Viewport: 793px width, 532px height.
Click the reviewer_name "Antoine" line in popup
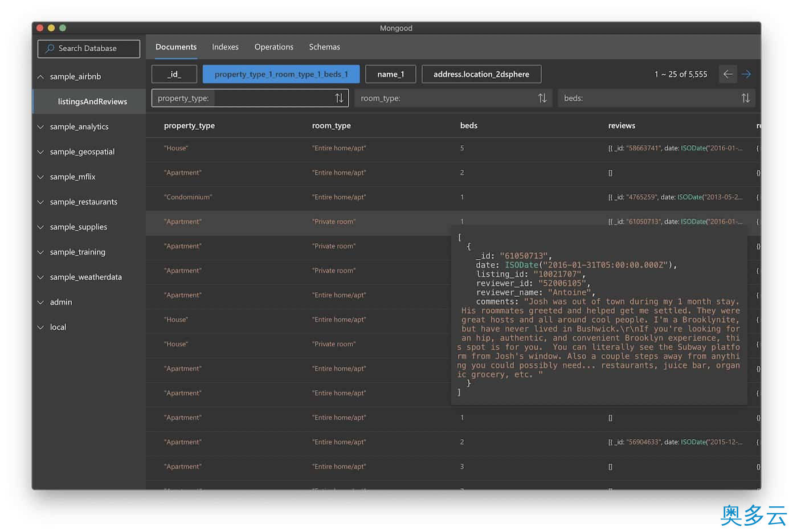(x=536, y=292)
